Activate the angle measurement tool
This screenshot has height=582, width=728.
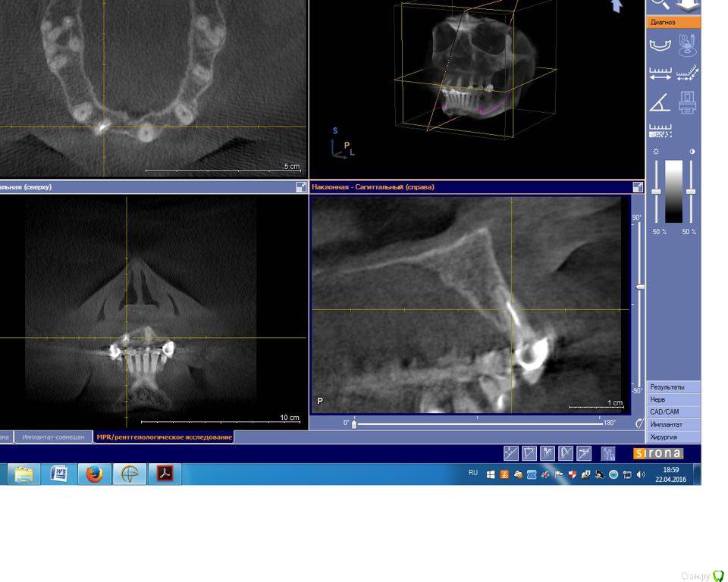click(x=661, y=102)
